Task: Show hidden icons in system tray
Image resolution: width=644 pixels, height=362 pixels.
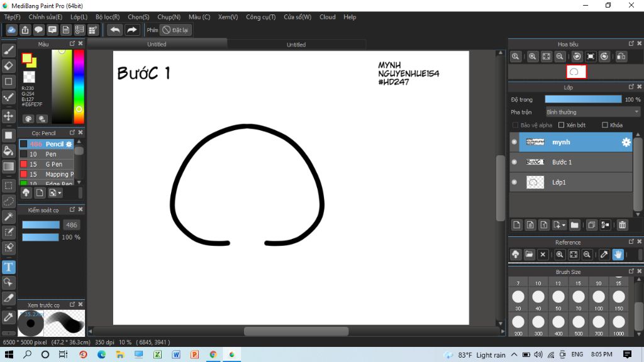Action: pyautogui.click(x=514, y=354)
